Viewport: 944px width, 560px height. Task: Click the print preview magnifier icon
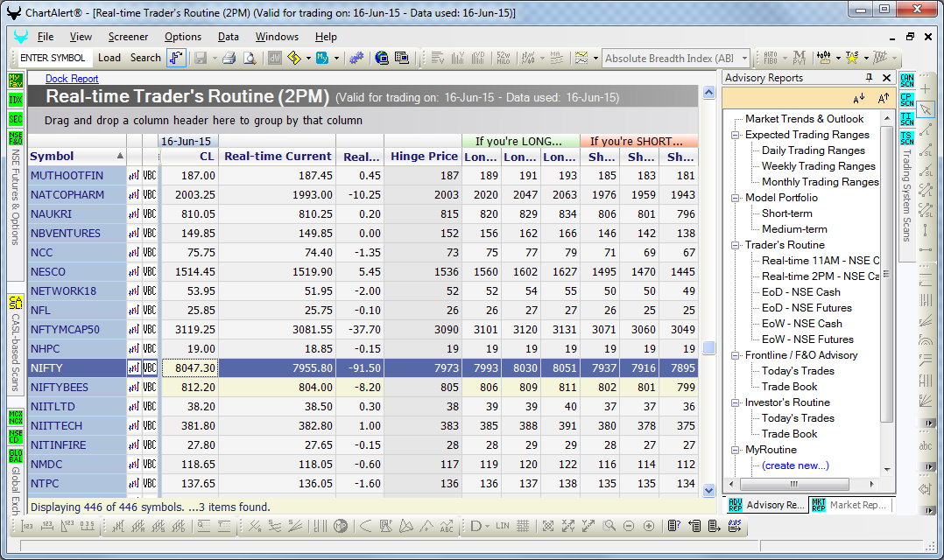point(249,59)
